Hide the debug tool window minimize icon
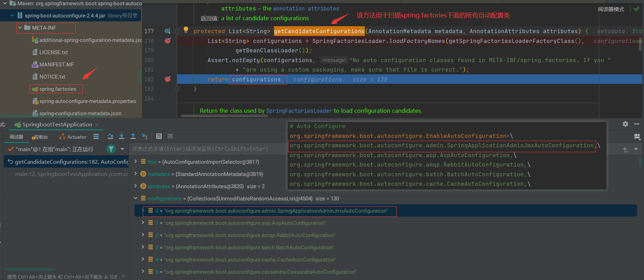The width and height of the screenshot is (644, 280). [x=637, y=124]
